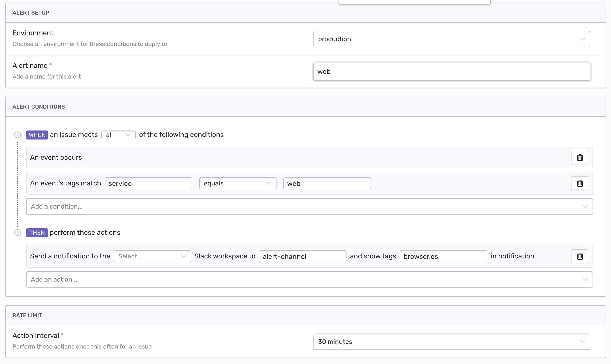This screenshot has height=364, width=611.
Task: Click the alert-channel input field
Action: (302, 256)
